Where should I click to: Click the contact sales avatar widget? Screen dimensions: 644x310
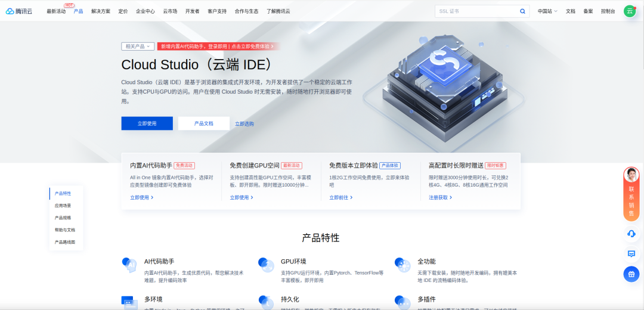point(631,194)
